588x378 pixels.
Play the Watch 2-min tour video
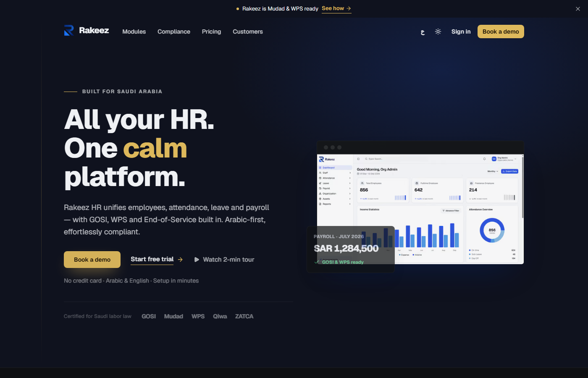click(x=224, y=260)
